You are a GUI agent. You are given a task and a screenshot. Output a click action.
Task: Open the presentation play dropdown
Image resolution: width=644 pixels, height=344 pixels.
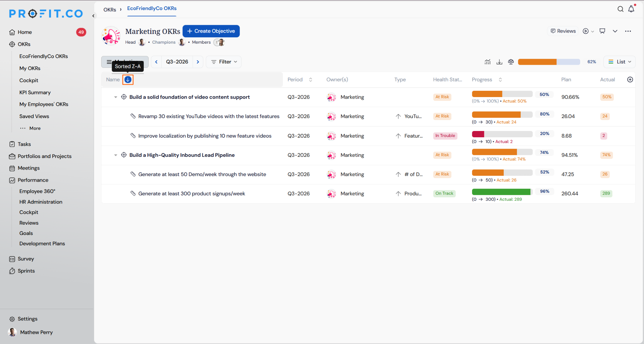(x=588, y=31)
